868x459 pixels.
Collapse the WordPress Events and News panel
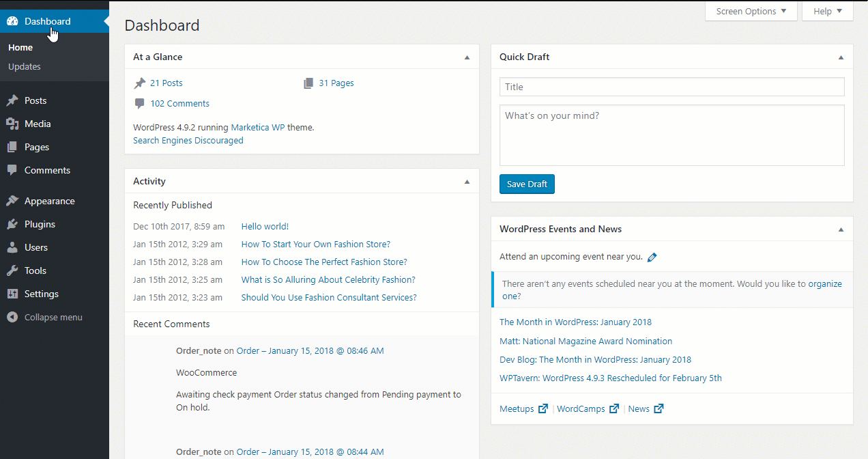(841, 229)
